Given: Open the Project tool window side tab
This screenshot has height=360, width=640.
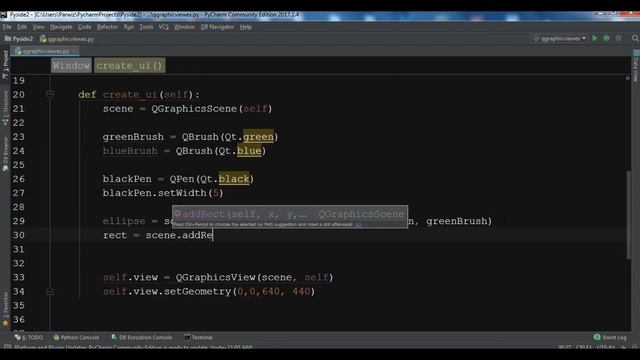Looking at the screenshot, I should click(5, 64).
